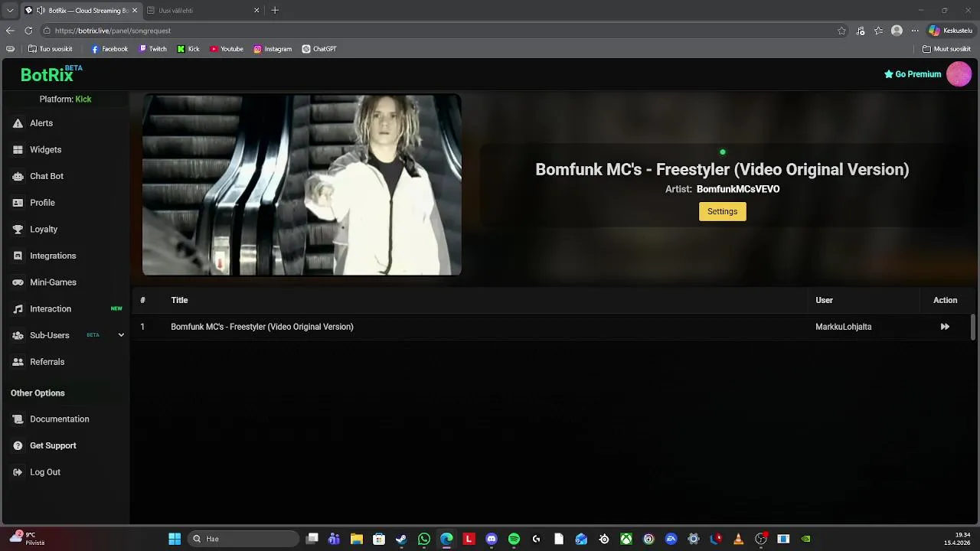980x551 pixels.
Task: Open the pink user avatar menu
Action: click(959, 74)
